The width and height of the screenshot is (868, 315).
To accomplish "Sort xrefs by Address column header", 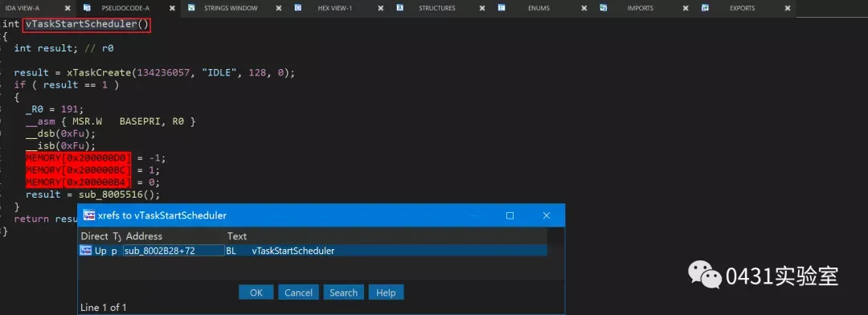I will (145, 236).
